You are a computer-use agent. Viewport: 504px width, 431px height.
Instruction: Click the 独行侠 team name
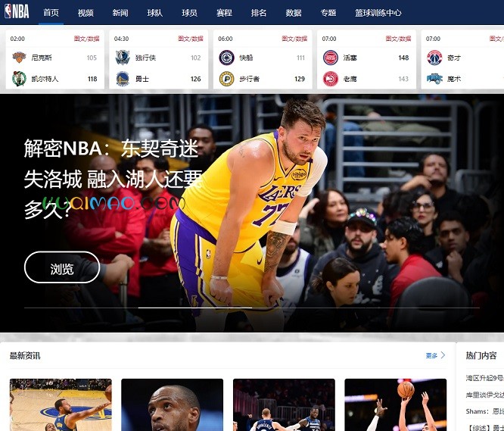point(145,58)
